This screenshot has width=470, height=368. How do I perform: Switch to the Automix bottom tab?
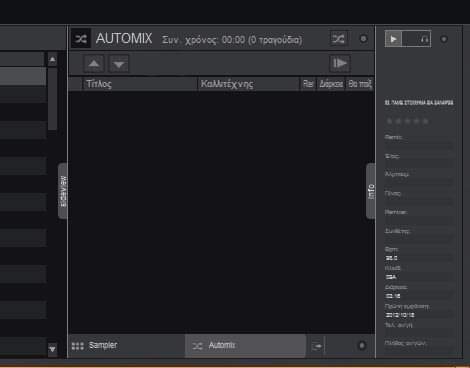coord(245,346)
